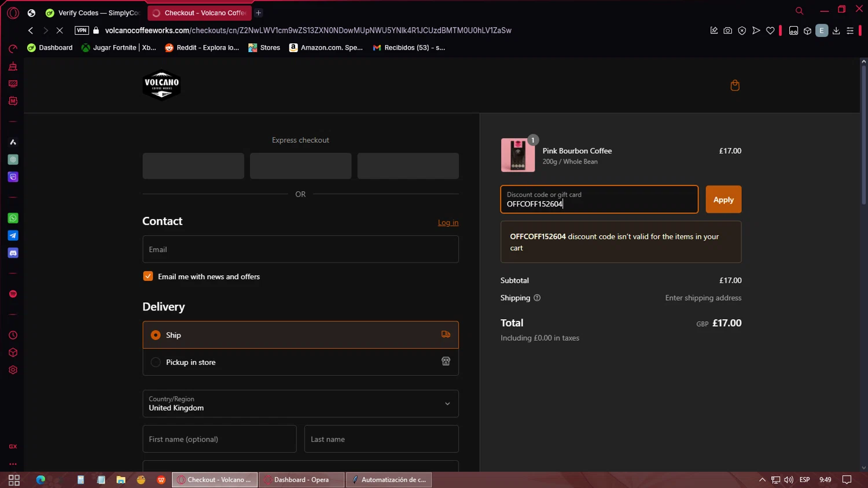Stop page loading with the X button
Viewport: 868px width, 488px height.
coord(59,31)
